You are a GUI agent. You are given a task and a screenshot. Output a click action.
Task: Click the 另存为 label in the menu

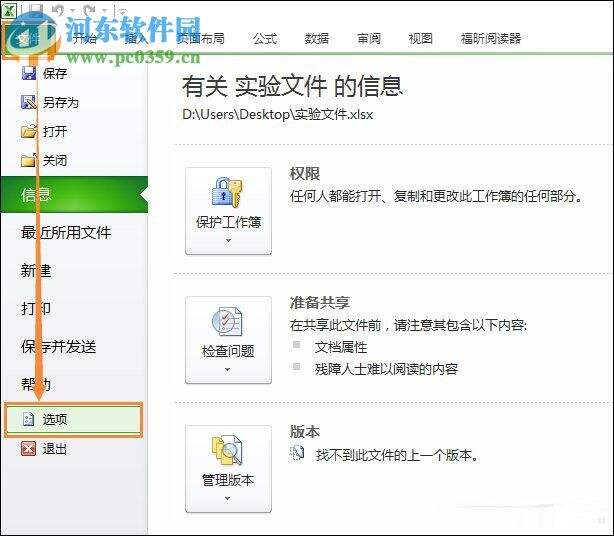pos(61,103)
